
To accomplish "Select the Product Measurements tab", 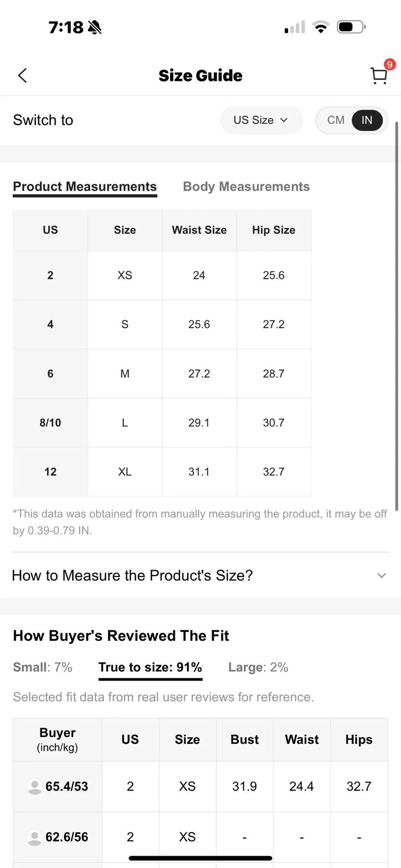I will click(85, 187).
